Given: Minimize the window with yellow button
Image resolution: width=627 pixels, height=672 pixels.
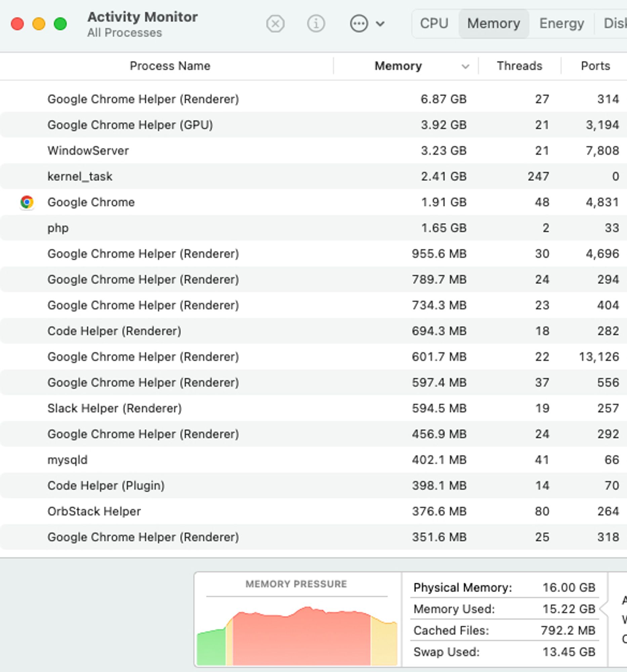Looking at the screenshot, I should tap(39, 24).
